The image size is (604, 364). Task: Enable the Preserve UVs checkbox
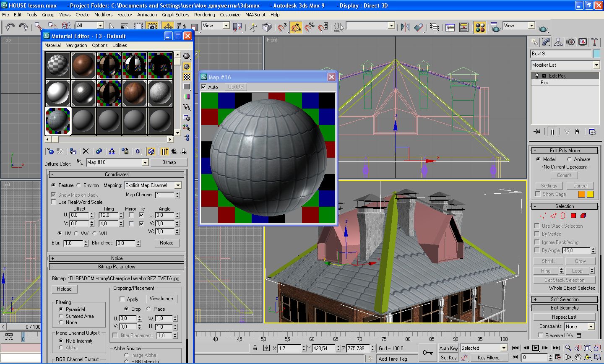[x=540, y=335]
